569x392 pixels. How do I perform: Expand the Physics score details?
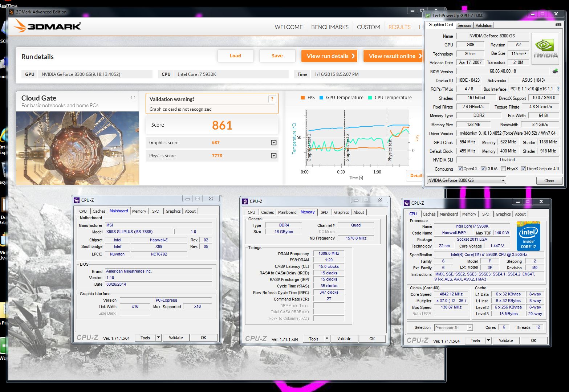point(274,156)
